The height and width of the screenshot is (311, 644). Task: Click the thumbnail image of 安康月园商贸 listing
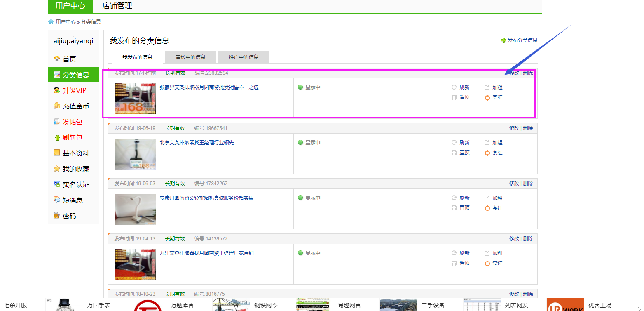click(x=135, y=209)
